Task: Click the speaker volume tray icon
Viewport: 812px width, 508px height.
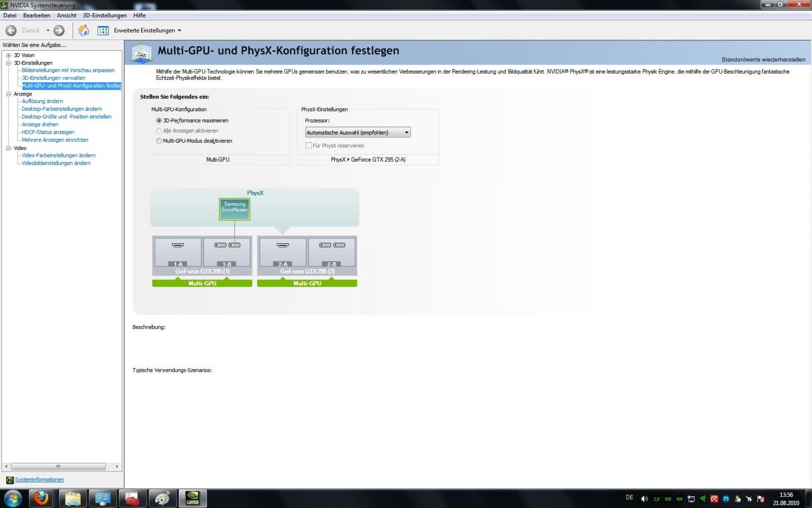Action: pyautogui.click(x=644, y=499)
